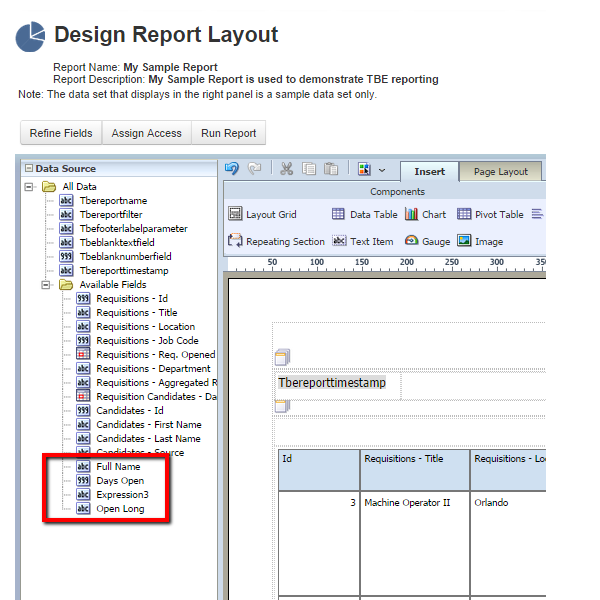Click the Undo arrow icon
This screenshot has height=600, width=600.
click(232, 168)
